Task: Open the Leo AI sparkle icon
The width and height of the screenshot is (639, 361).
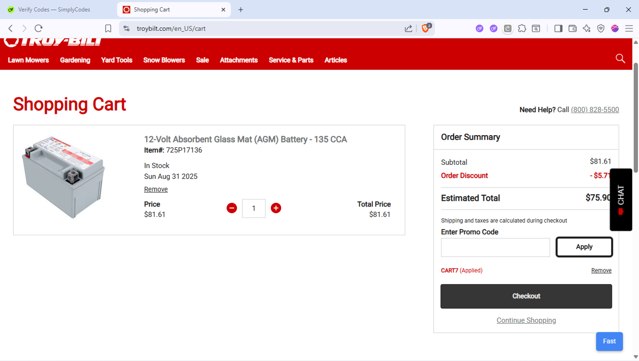Action: point(586,28)
